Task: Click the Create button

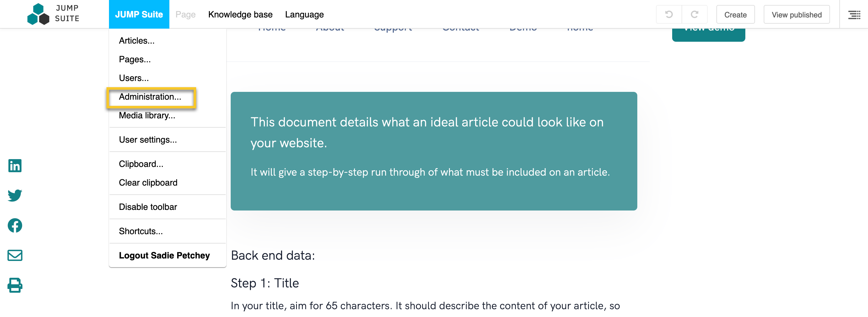Action: (735, 15)
